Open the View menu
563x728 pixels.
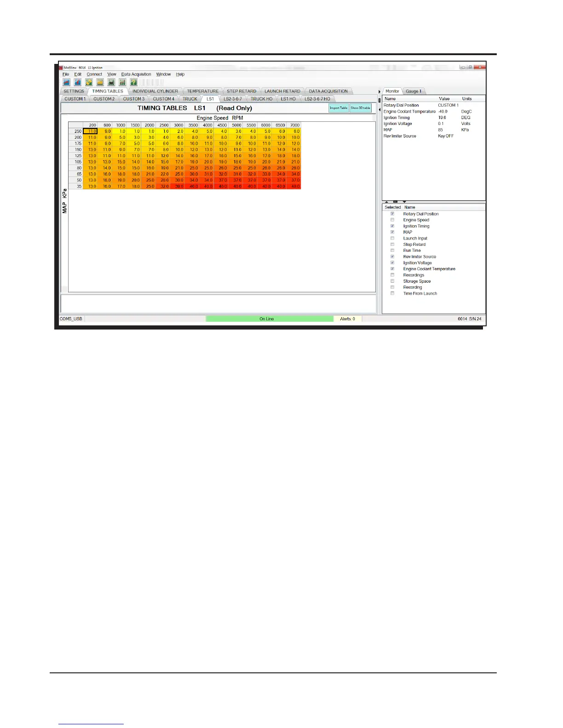(112, 74)
